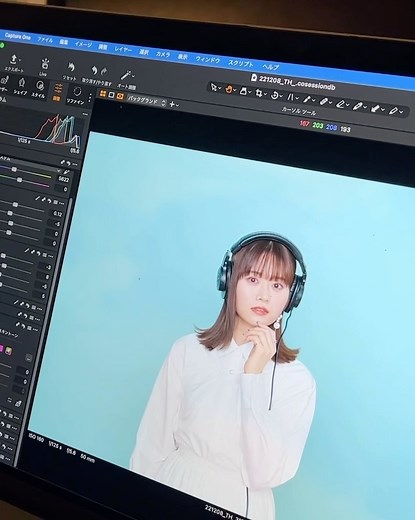Click white balance eyedropper icon beside 5622
Viewport: 415px width, 520px height.
[x=67, y=172]
